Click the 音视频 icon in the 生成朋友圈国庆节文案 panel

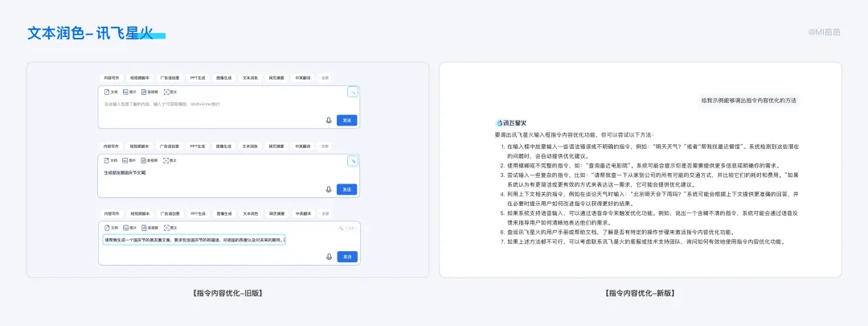(x=144, y=160)
